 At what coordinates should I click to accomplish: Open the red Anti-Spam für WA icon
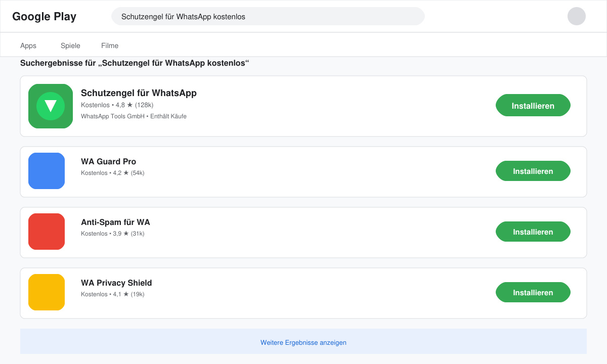click(47, 232)
